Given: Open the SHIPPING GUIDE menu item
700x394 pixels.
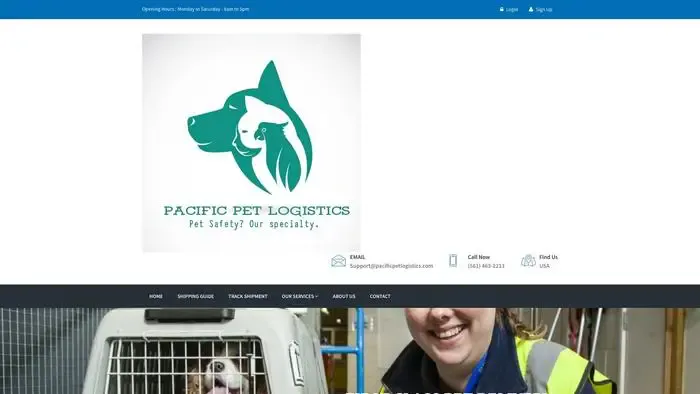Looking at the screenshot, I should [196, 296].
